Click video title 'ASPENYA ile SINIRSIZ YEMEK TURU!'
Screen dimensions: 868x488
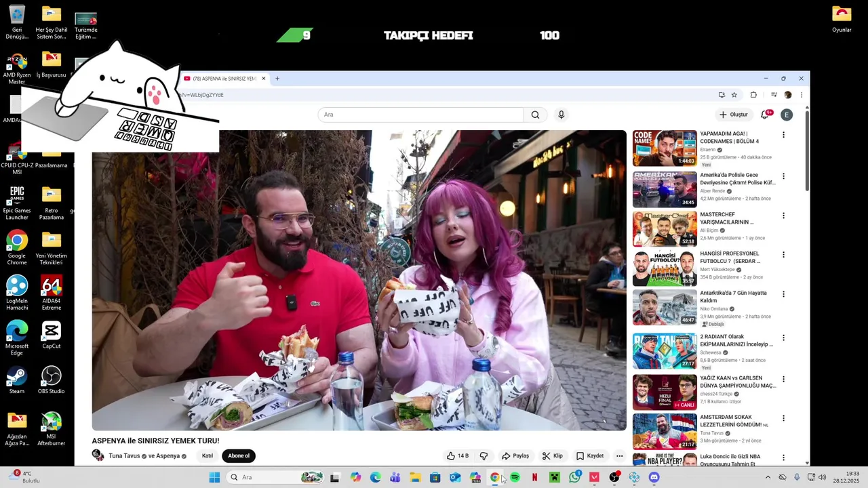(155, 441)
